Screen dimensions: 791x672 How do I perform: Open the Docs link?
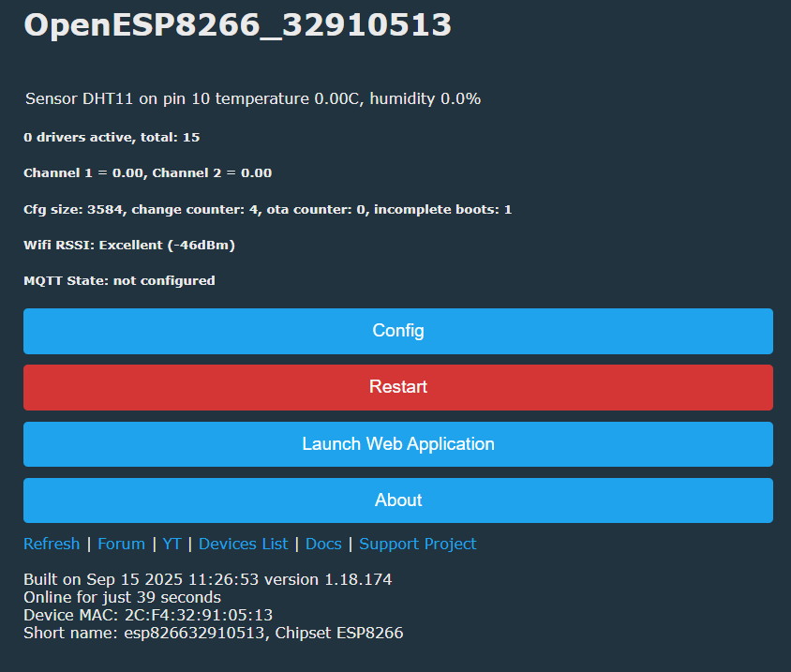[323, 544]
